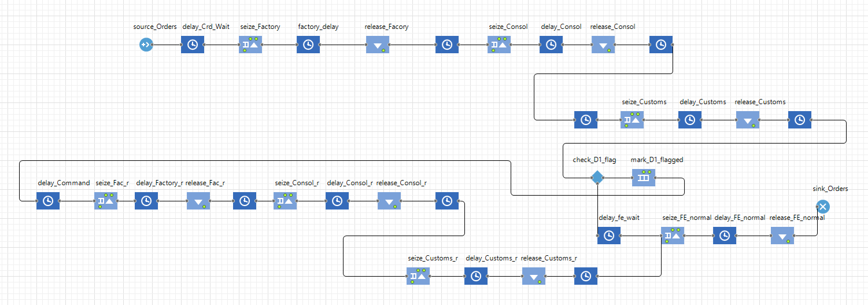The height and width of the screenshot is (305, 868).
Task: Click the delay_Consol_r delay block
Action: [337, 201]
